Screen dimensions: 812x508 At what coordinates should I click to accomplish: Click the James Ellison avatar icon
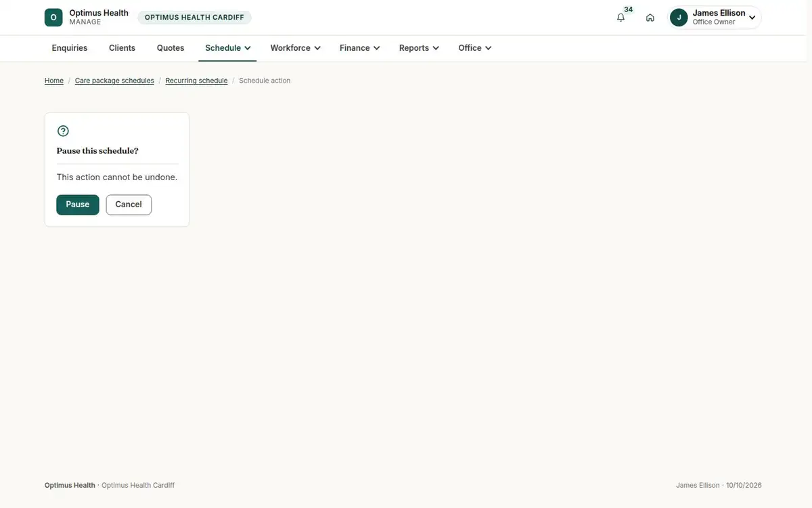click(679, 18)
